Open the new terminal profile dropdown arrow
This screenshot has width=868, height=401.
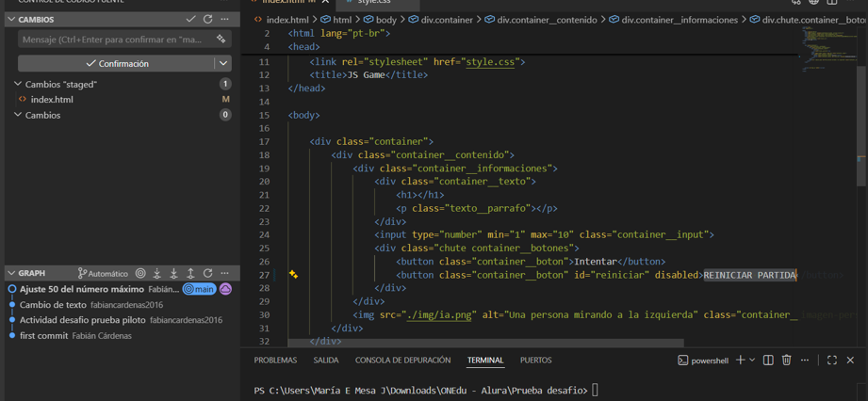pyautogui.click(x=752, y=361)
